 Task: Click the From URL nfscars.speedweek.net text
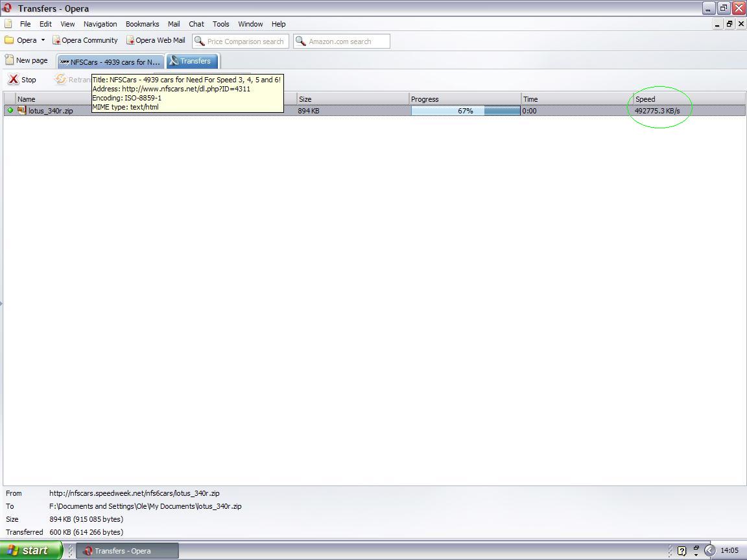(x=134, y=493)
